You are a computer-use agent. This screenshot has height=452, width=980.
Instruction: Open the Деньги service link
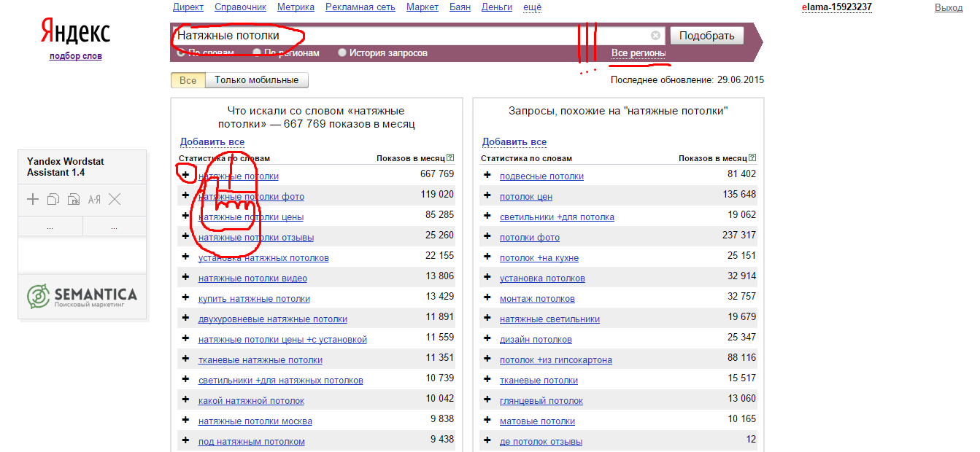coord(497,7)
